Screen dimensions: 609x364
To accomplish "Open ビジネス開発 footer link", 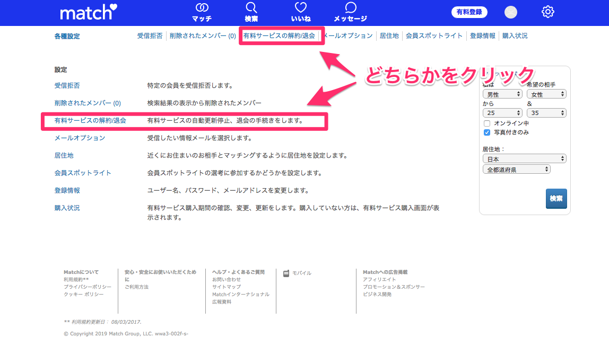I will pos(377,294).
